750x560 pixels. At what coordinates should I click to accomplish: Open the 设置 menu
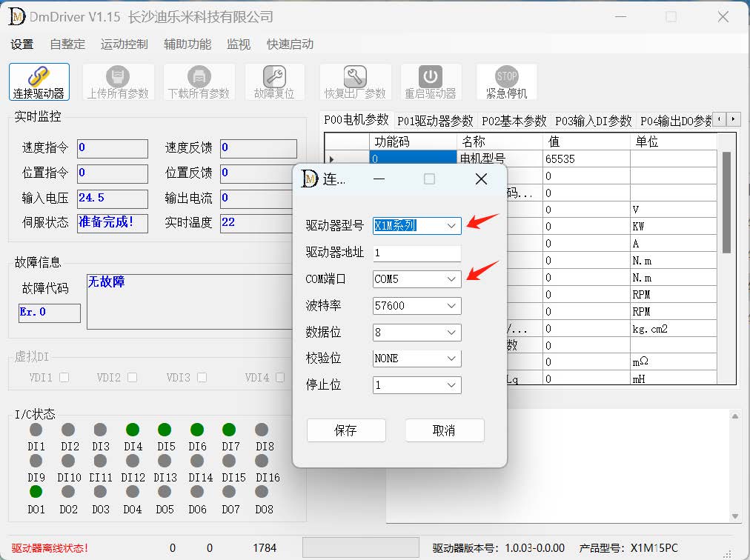[22, 44]
